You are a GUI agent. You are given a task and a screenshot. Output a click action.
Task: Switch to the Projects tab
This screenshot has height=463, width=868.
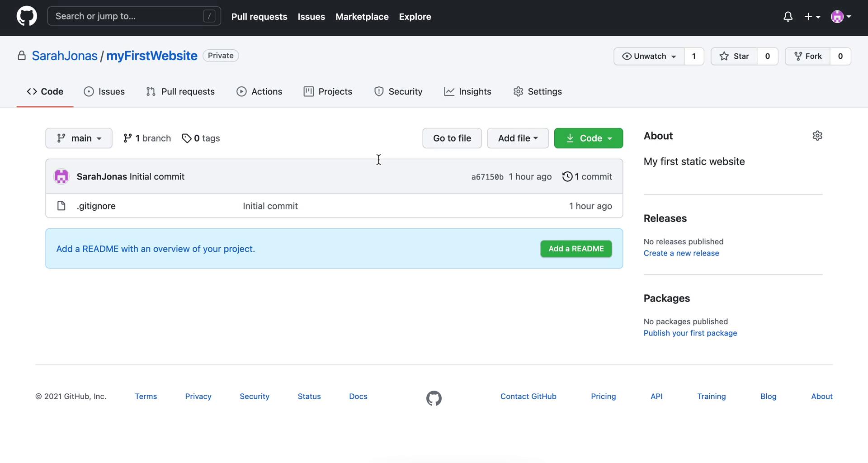(x=328, y=91)
